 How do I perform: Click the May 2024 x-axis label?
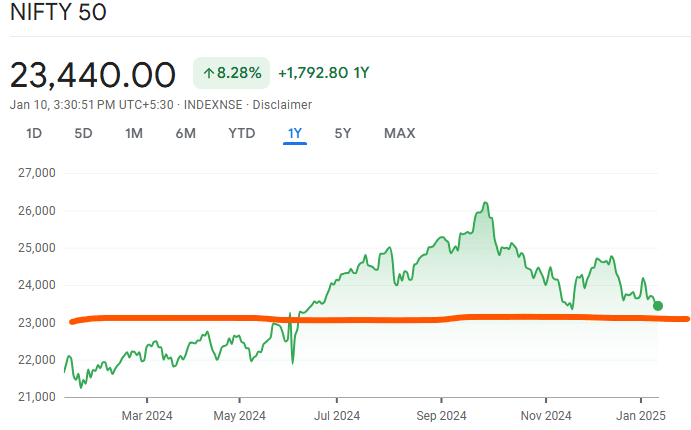239,415
